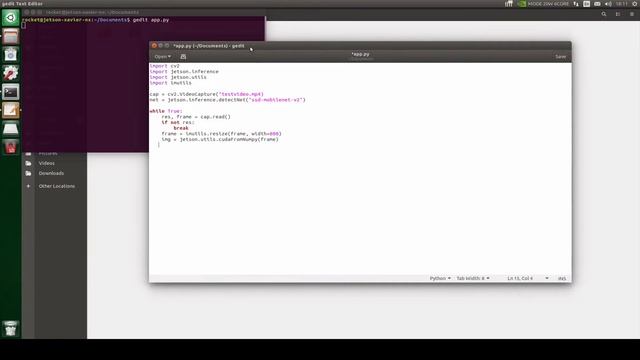Open the Trash at dock bottom
Screen dimensions: 640x360
coord(11,329)
